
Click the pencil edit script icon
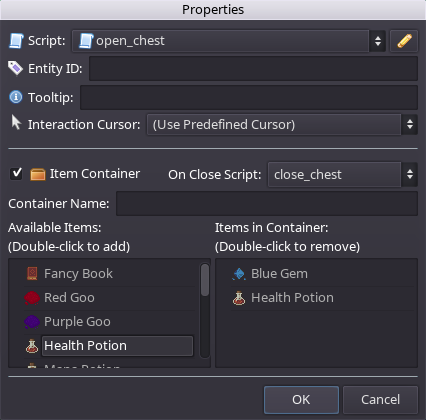[x=404, y=41]
